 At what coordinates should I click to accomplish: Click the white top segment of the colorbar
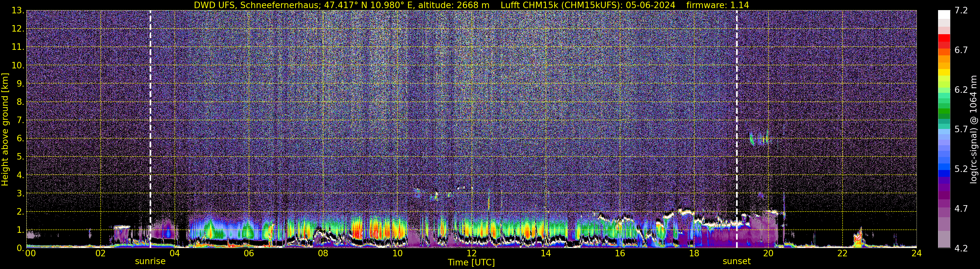(x=944, y=14)
